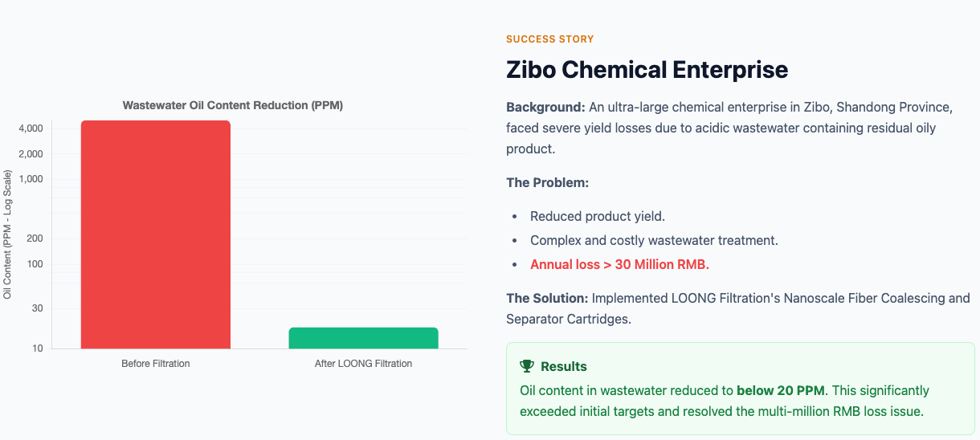Click the bold below 20 PPM text
The height and width of the screenshot is (440, 980).
click(x=783, y=391)
